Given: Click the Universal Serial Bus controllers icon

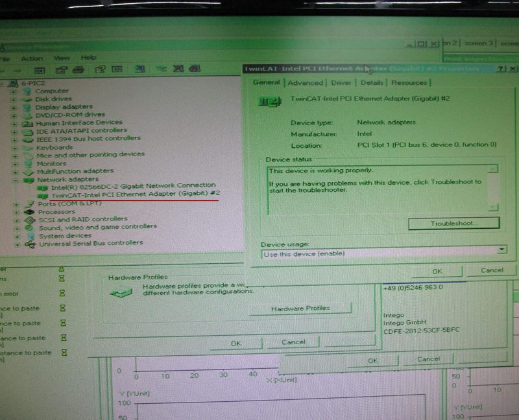Looking at the screenshot, I should 30,244.
